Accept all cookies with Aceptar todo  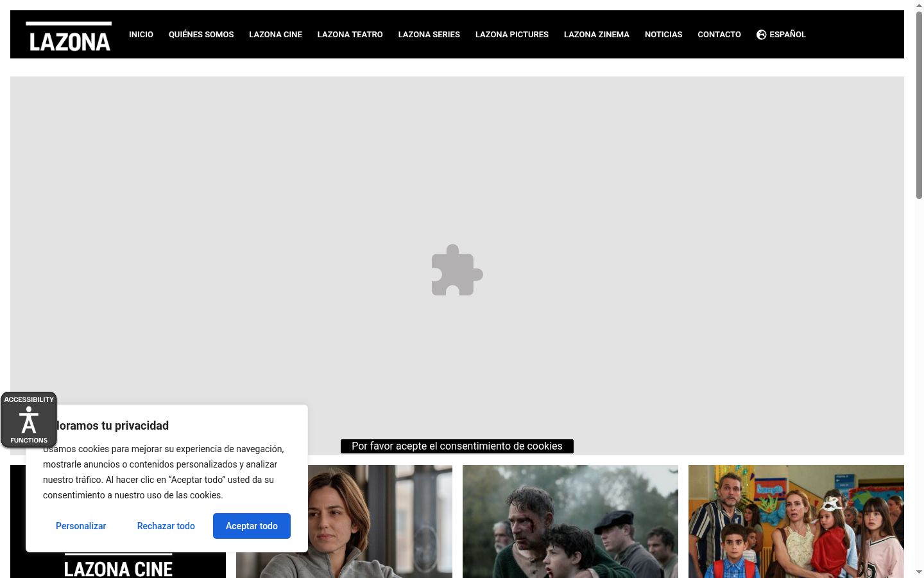coord(252,526)
